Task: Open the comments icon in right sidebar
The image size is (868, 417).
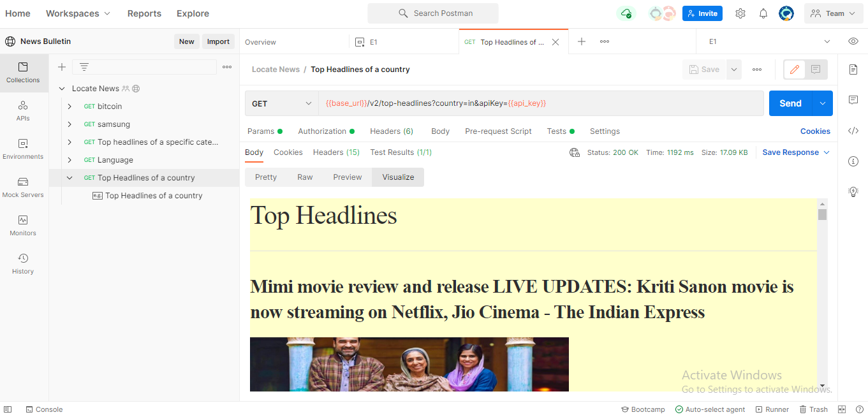Action: coord(853,100)
